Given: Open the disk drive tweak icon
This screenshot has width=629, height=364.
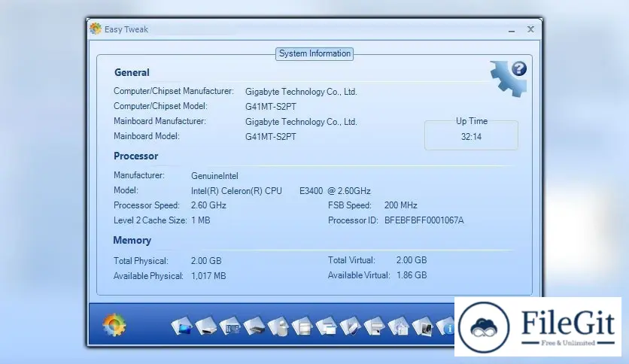Looking at the screenshot, I should 206,326.
